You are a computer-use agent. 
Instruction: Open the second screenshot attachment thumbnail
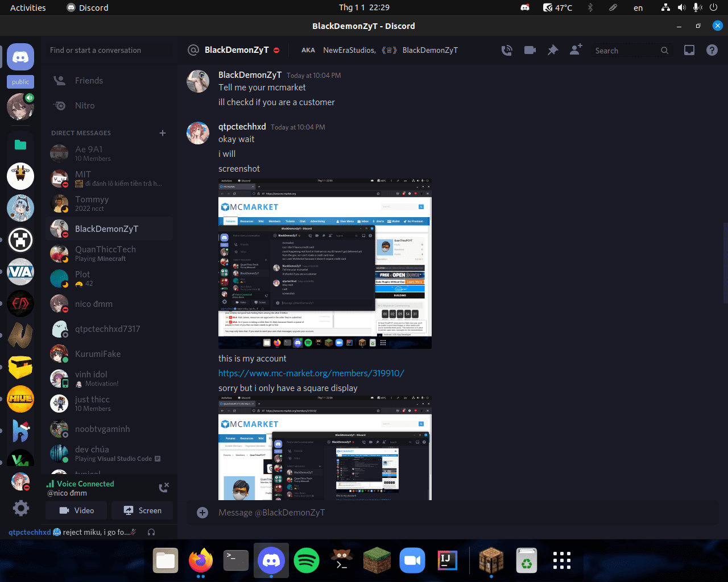point(325,448)
